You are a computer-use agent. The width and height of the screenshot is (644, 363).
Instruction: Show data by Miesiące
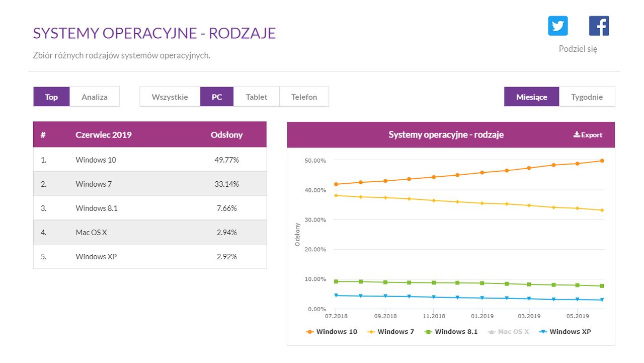pyautogui.click(x=532, y=97)
